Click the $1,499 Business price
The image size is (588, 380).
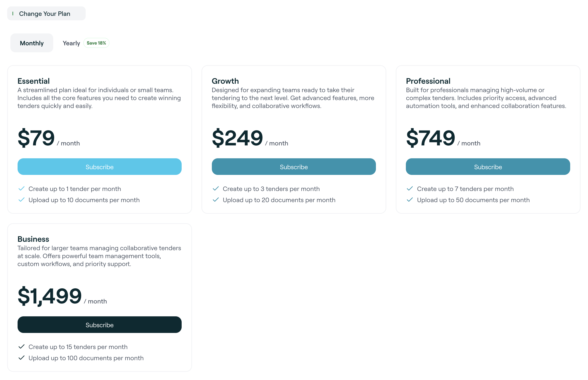coord(50,296)
